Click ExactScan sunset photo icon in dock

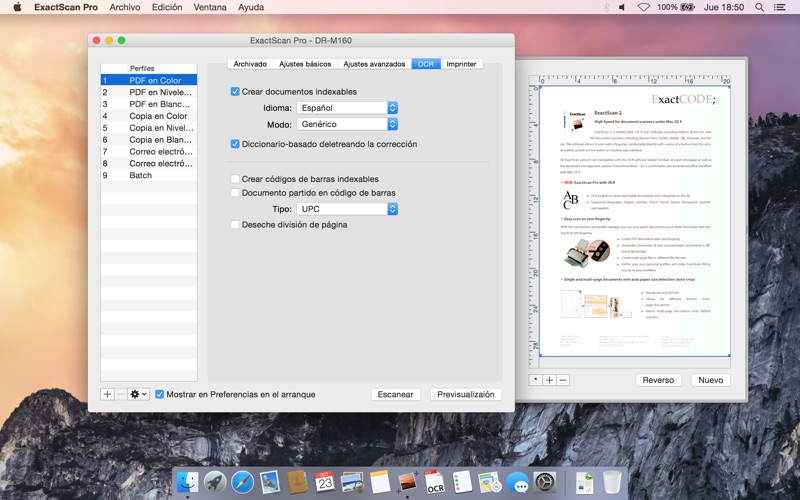coord(407,482)
